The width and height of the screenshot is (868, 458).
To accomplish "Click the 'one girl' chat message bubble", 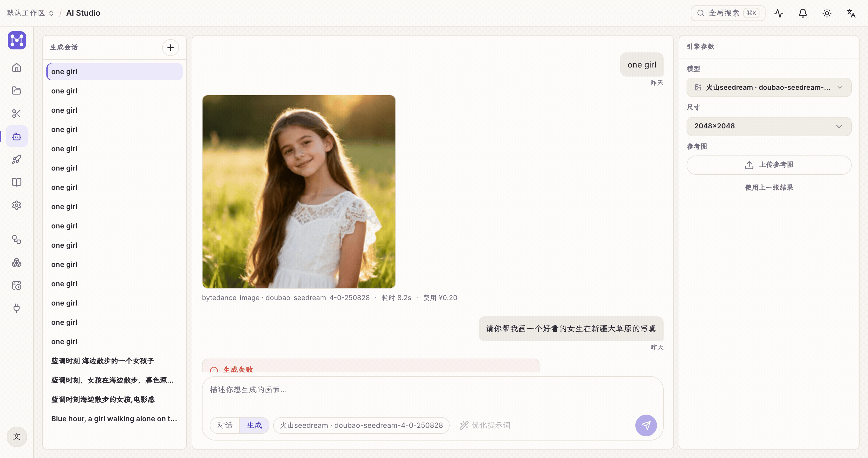I will point(642,65).
